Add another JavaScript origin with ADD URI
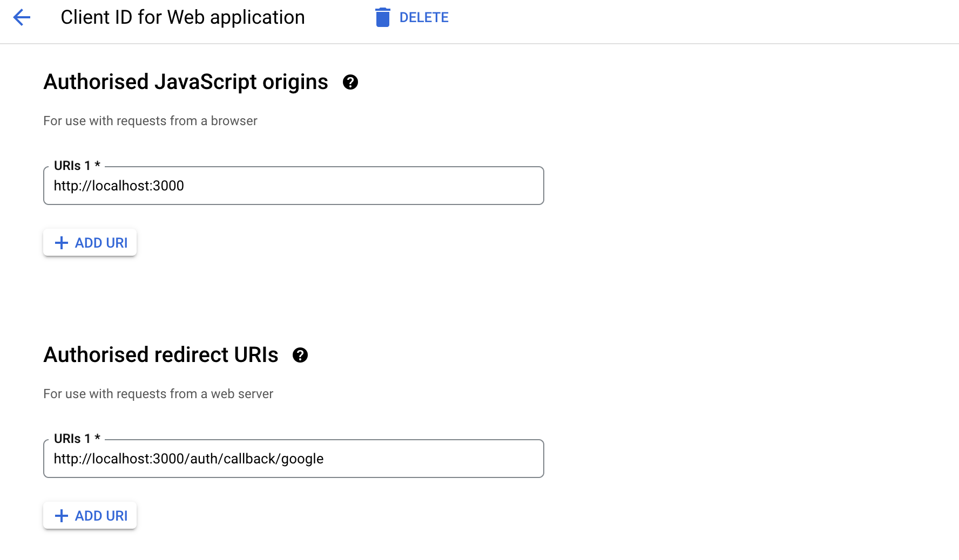Viewport: 959px width, 560px height. pos(90,242)
